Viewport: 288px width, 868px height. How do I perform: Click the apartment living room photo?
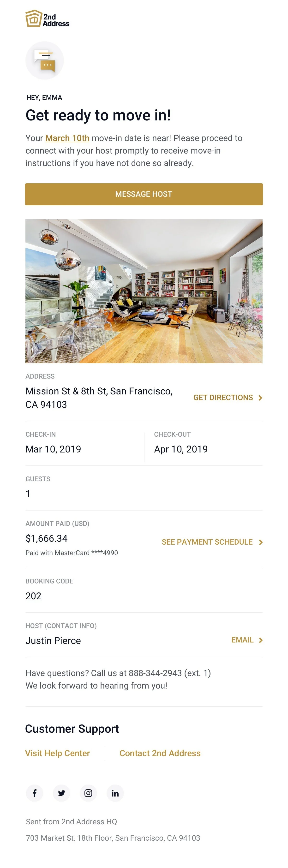[144, 291]
